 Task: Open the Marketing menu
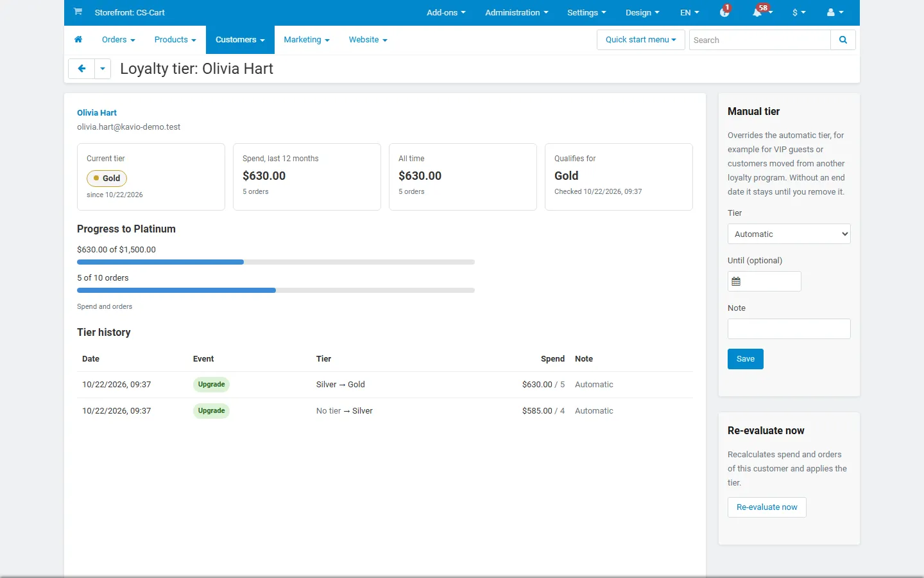point(307,40)
